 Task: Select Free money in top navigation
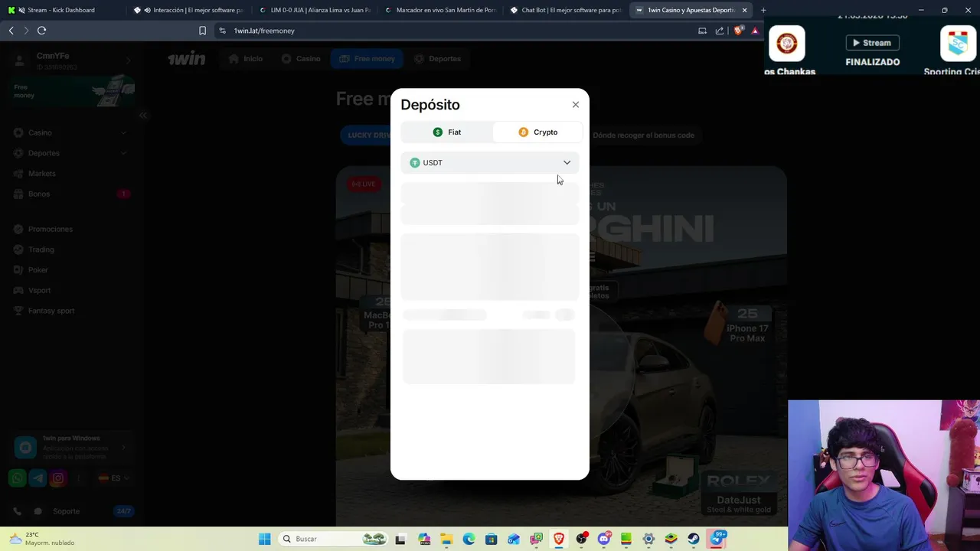[x=367, y=59]
